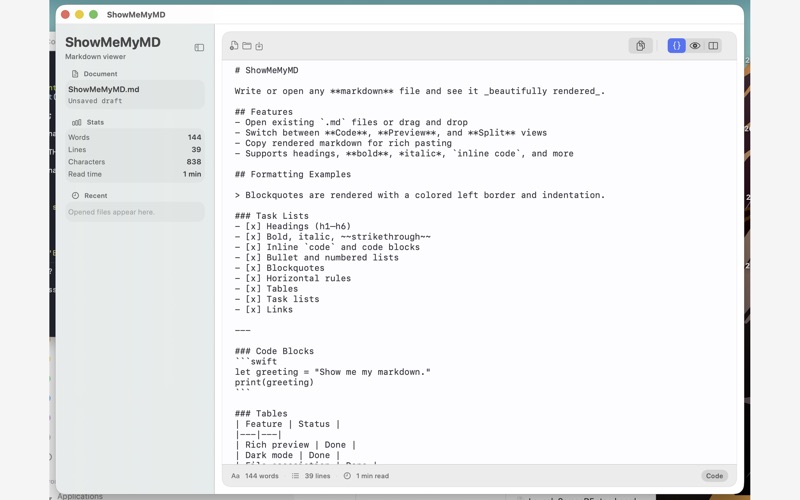Click the '| Rich preview | Done |' table row
The width and height of the screenshot is (800, 500).
[295, 444]
